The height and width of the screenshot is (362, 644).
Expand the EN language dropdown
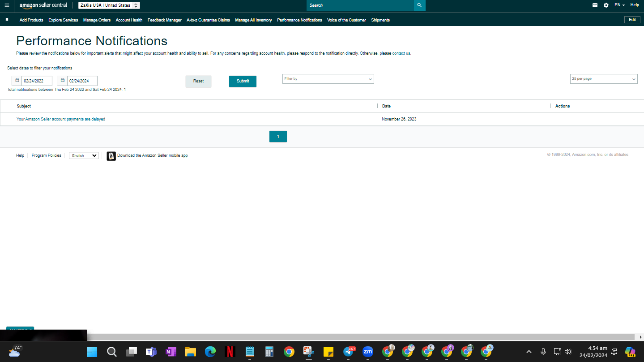click(x=619, y=5)
